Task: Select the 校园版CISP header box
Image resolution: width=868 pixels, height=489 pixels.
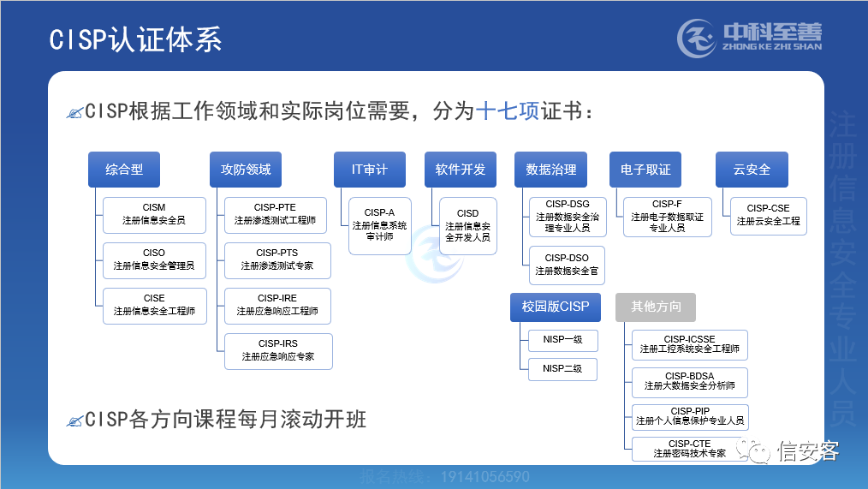Action: pyautogui.click(x=556, y=307)
